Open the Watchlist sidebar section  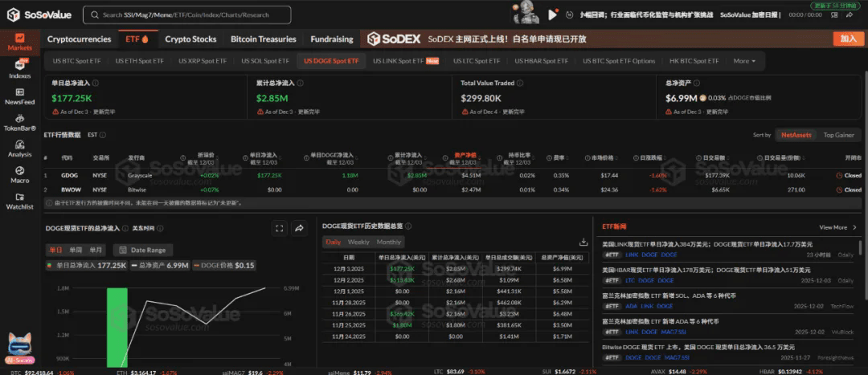coord(19,202)
